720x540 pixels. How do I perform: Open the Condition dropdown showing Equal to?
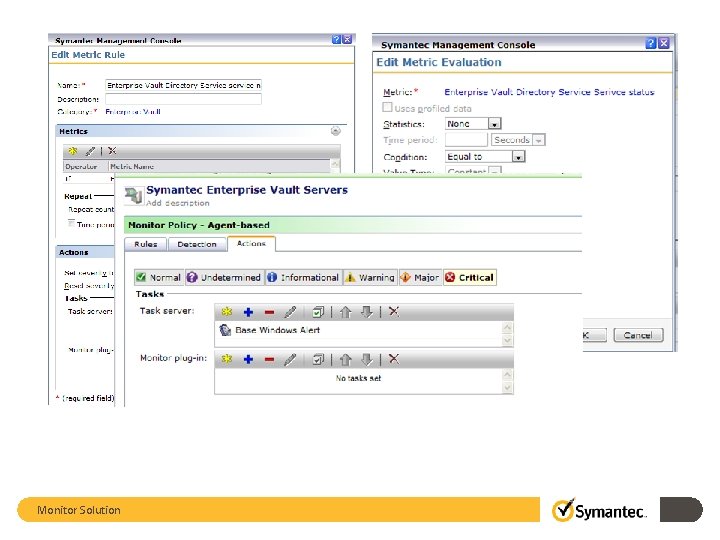tap(518, 157)
